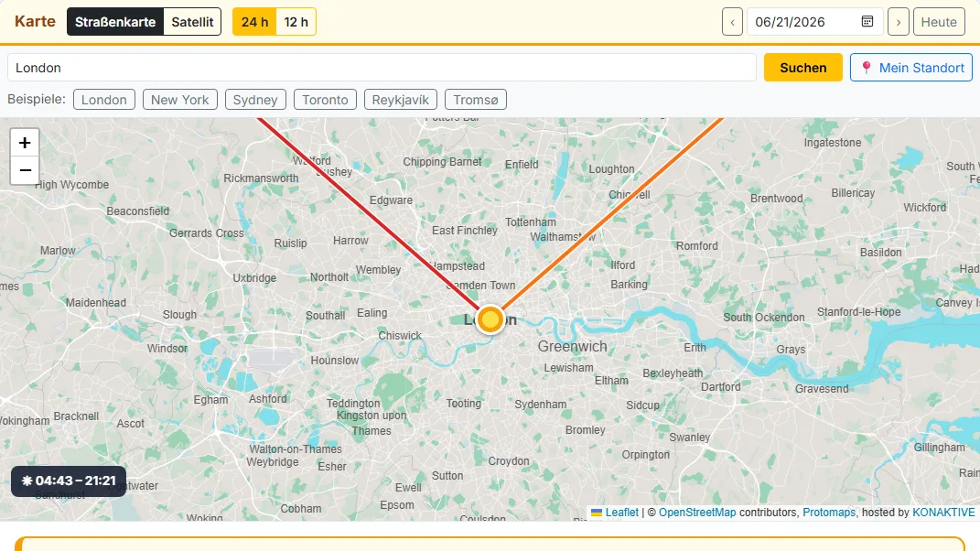Click the Windsor label on the map
Viewport: 980px width, 551px height.
167,349
